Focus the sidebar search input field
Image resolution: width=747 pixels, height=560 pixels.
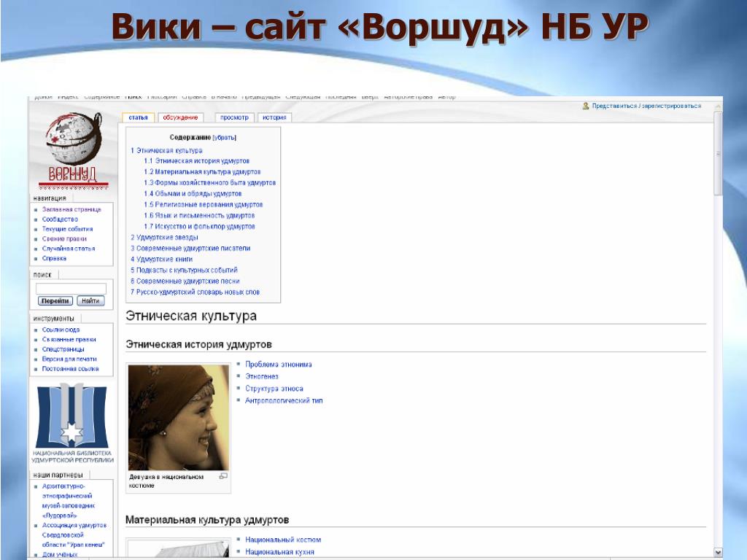(x=71, y=289)
